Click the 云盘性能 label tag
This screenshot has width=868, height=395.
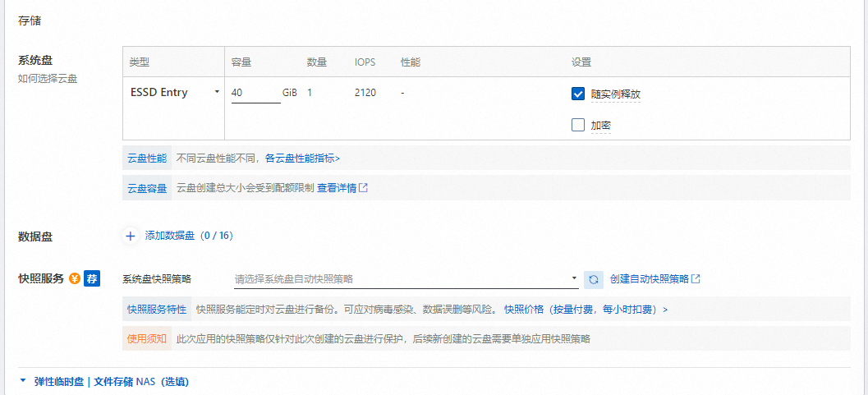coord(147,158)
